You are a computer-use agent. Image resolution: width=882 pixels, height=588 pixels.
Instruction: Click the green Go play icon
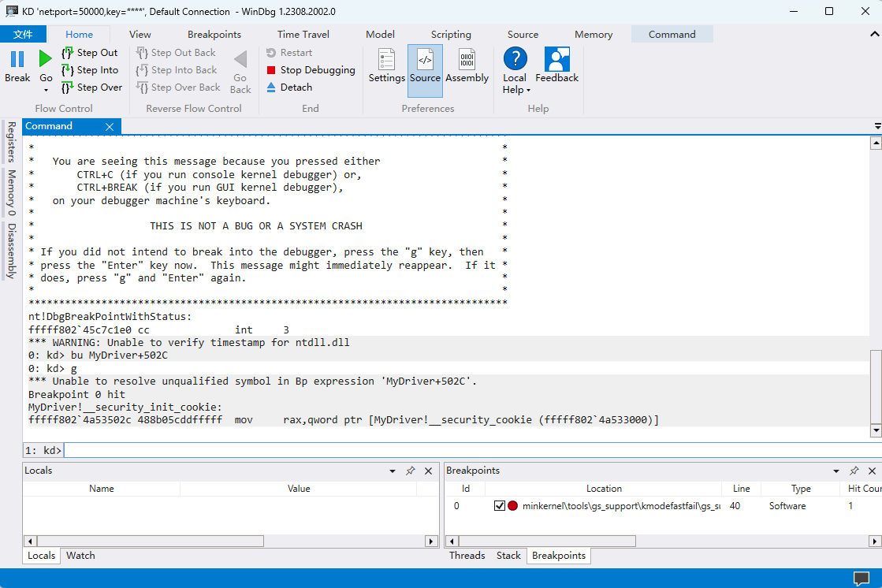pyautogui.click(x=46, y=59)
